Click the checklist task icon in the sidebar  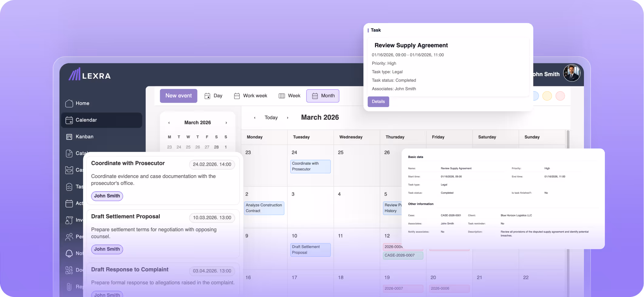(x=69, y=187)
